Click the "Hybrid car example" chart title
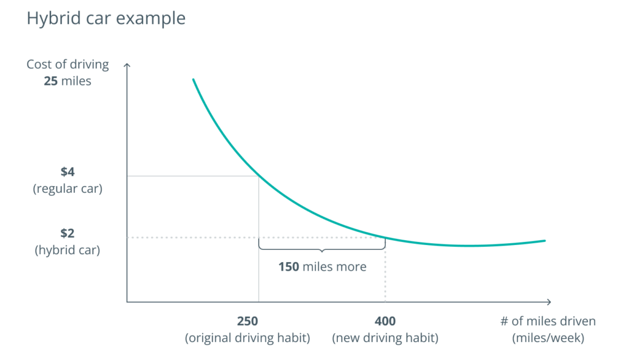Viewport: 637px width, 364px height. [106, 18]
